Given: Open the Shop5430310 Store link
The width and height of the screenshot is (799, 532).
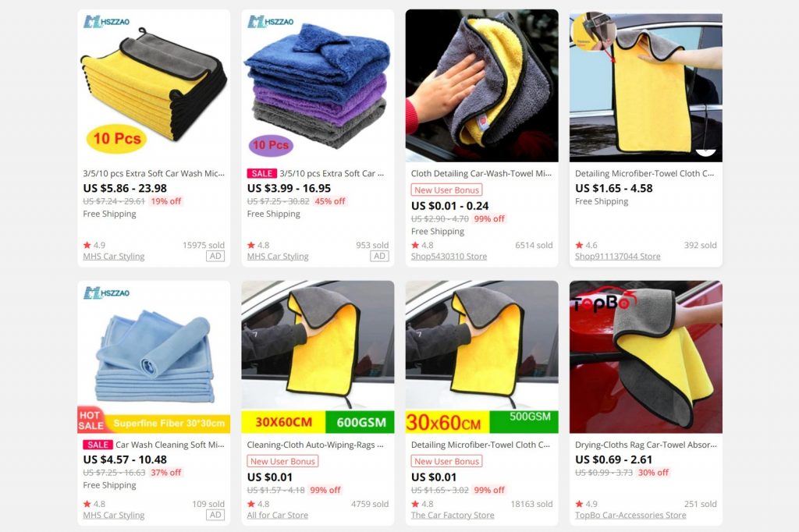Looking at the screenshot, I should 449,257.
